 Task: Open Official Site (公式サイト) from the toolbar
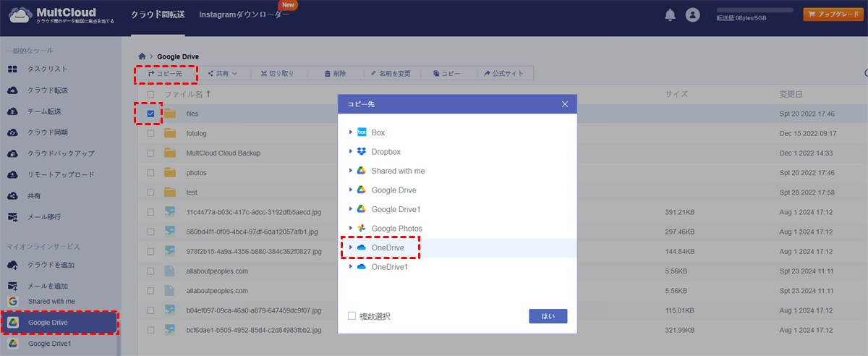(x=505, y=73)
